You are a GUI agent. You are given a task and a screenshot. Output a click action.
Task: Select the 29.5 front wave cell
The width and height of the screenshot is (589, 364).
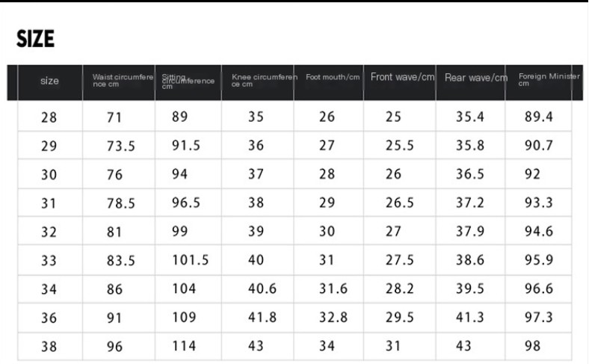click(400, 317)
